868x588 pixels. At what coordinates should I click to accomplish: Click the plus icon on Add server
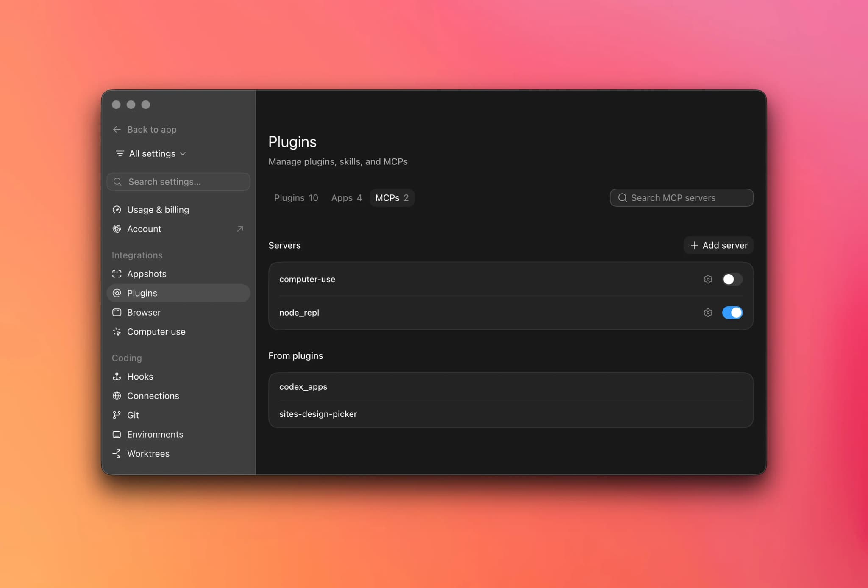coord(694,245)
